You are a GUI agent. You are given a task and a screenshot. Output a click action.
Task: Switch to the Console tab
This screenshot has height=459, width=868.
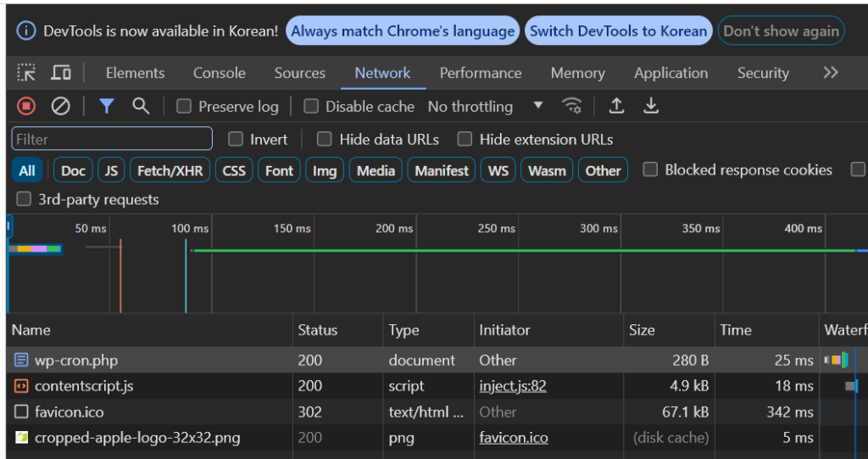point(220,73)
